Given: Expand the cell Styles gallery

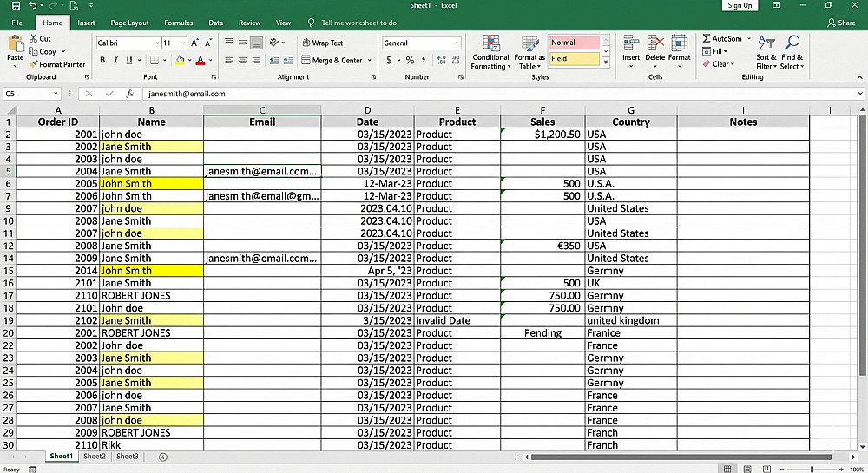Looking at the screenshot, I should click(606, 63).
